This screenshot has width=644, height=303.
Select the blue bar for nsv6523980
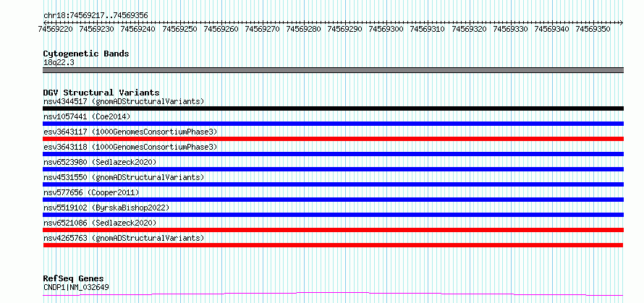coord(333,169)
